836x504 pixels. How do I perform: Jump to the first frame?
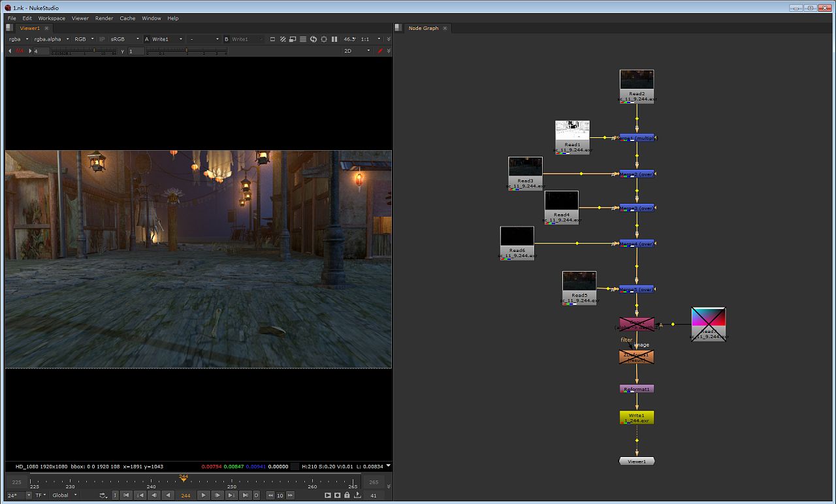(x=127, y=496)
